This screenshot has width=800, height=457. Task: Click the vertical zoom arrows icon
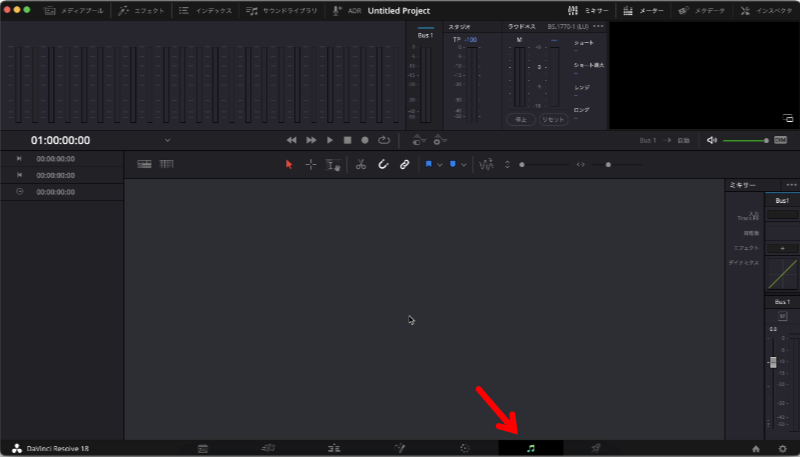[x=507, y=164]
